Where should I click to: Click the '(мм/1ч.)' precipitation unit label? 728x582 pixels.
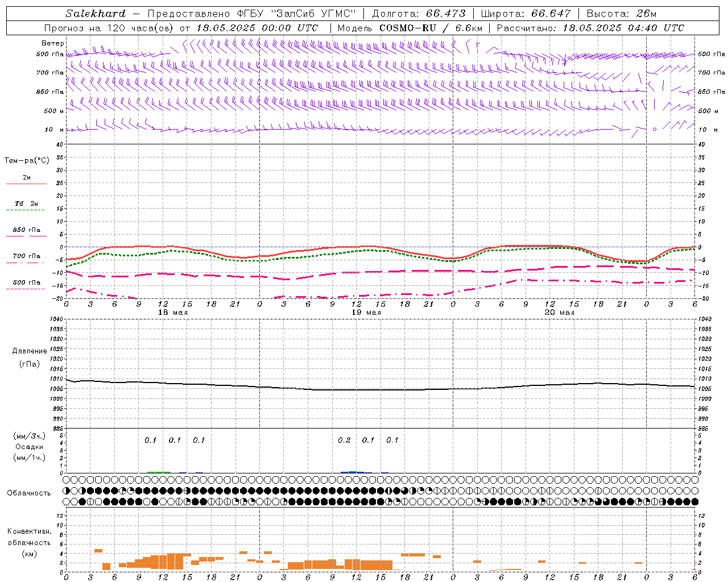coord(30,458)
